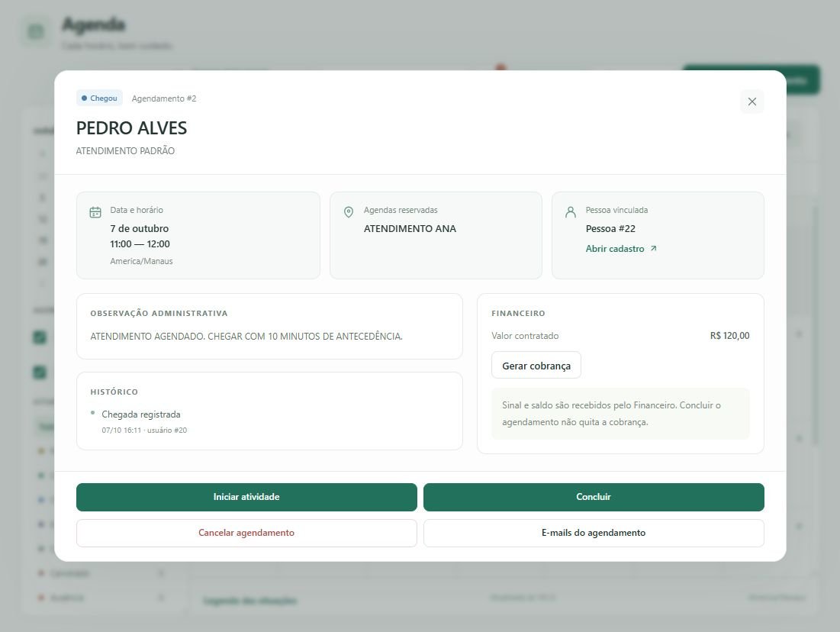840x632 pixels.
Task: Click the 07/10 16:11 · usuário #20 timestamp
Action: pos(144,430)
